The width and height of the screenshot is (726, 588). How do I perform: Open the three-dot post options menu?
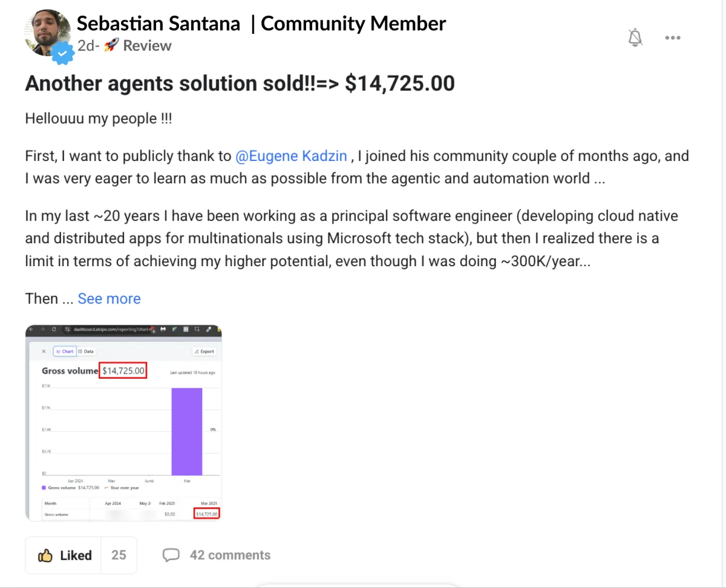point(673,38)
